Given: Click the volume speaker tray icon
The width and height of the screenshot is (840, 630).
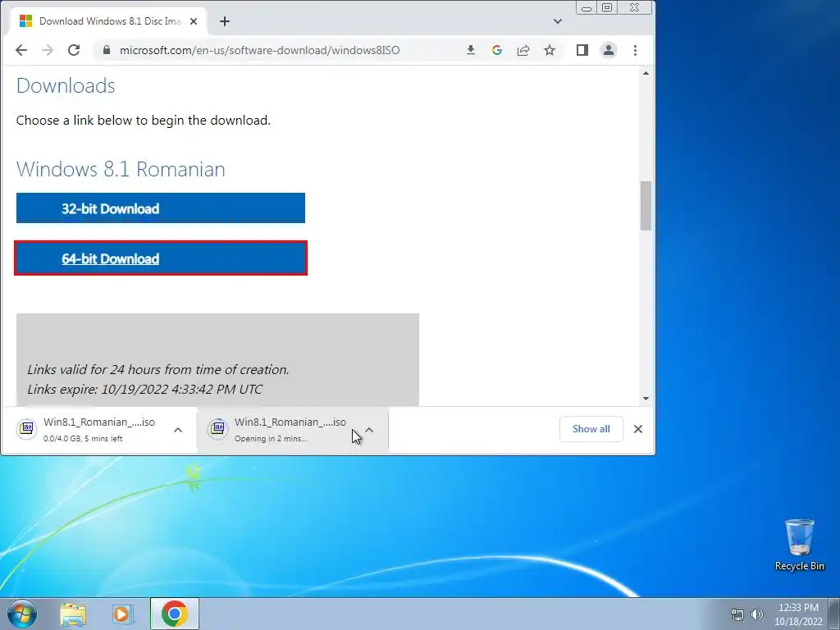Looking at the screenshot, I should 756,614.
